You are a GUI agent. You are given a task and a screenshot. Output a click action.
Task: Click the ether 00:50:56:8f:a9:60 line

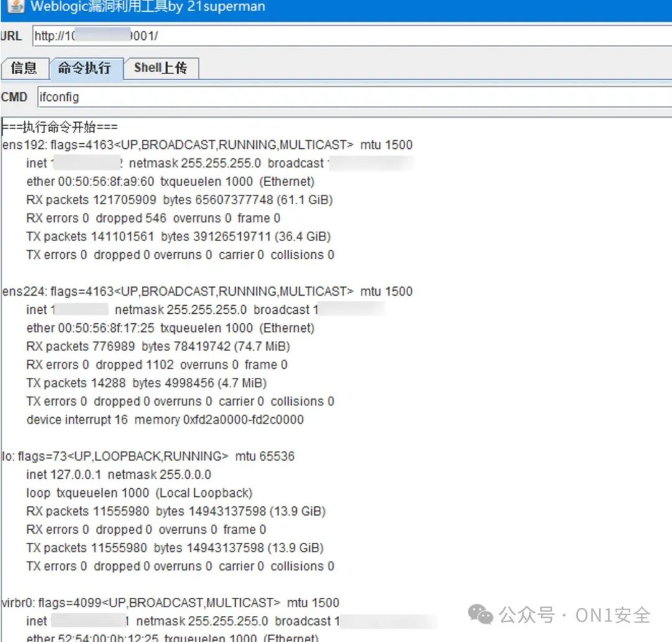[x=170, y=182]
